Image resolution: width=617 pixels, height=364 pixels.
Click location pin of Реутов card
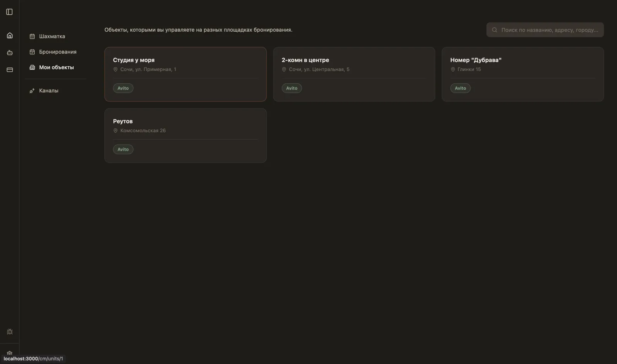tap(115, 131)
